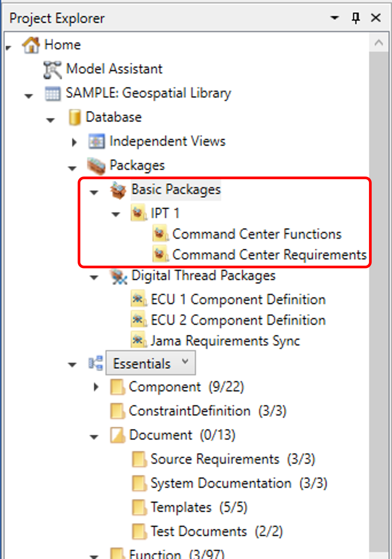The height and width of the screenshot is (559, 392).
Task: Select the Independent Views icon
Action: tap(96, 141)
